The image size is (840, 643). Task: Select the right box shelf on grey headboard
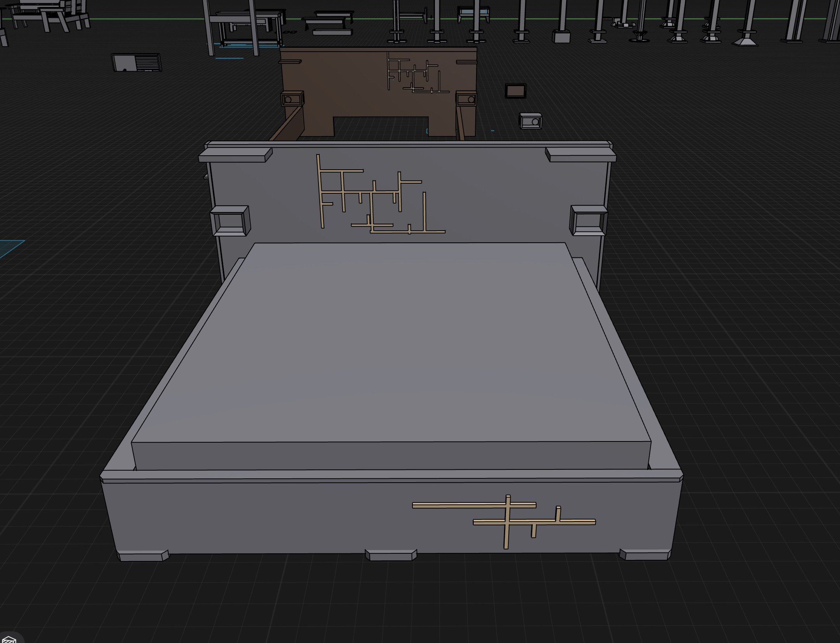point(588,220)
